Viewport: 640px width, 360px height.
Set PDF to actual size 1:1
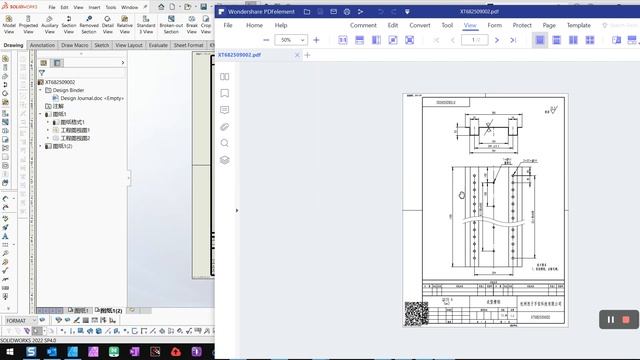coord(343,40)
